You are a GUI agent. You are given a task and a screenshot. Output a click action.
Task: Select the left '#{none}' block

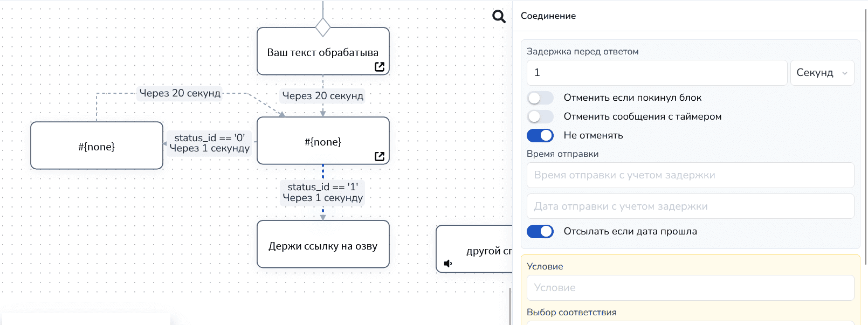(97, 147)
